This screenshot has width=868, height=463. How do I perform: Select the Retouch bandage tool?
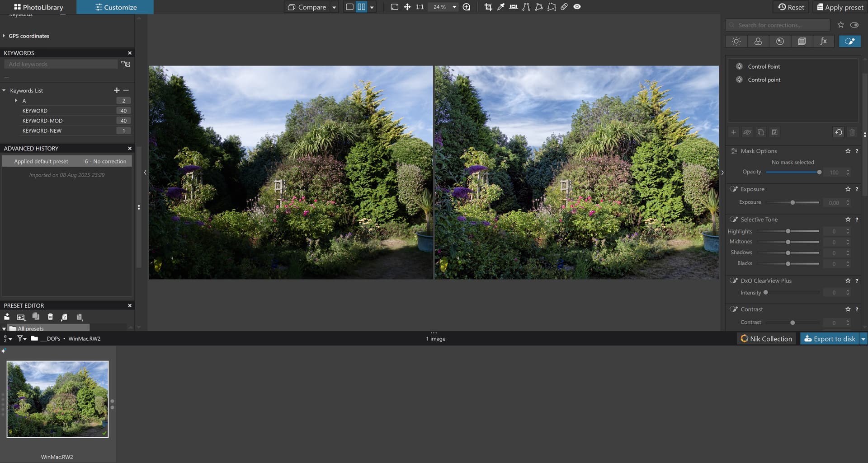point(564,7)
